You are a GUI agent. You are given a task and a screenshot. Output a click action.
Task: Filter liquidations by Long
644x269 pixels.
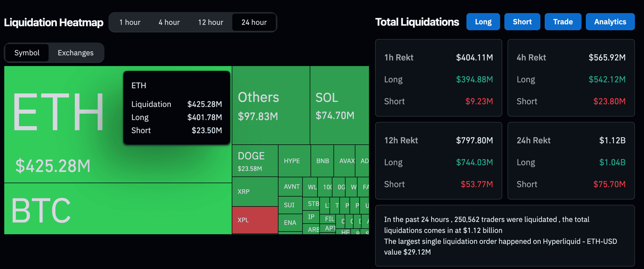[483, 22]
